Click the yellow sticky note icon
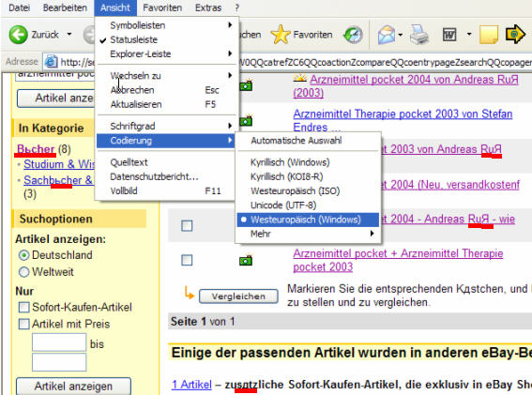Viewport: 532px width, 395px height. 489,35
